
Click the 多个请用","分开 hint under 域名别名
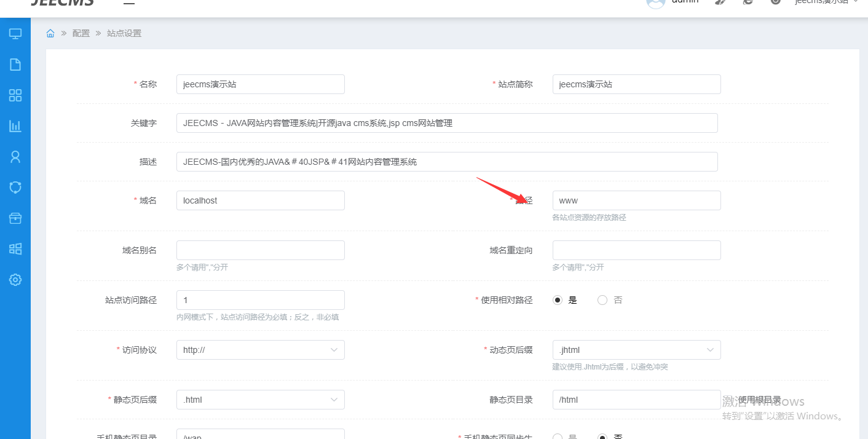coord(202,267)
